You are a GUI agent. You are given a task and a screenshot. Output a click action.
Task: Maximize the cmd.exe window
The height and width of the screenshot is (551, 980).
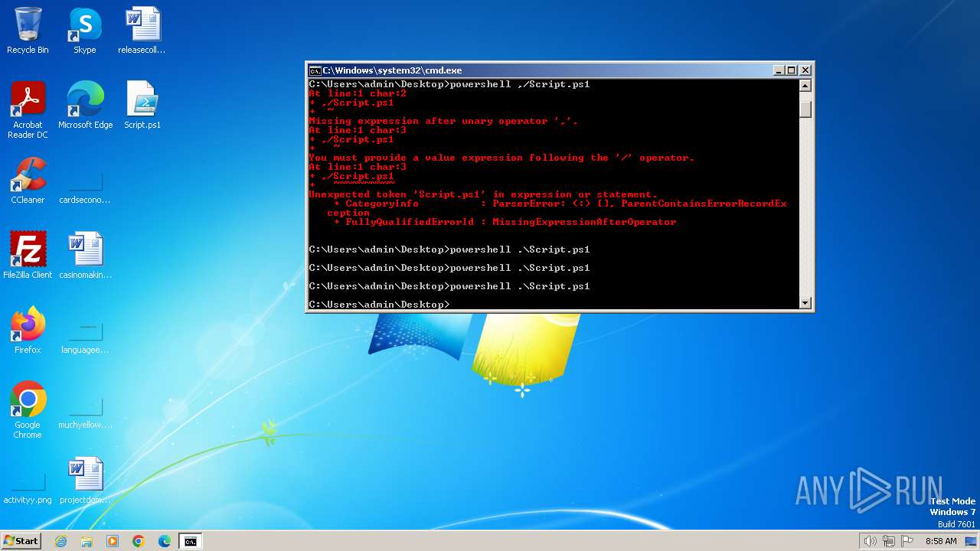pos(791,70)
